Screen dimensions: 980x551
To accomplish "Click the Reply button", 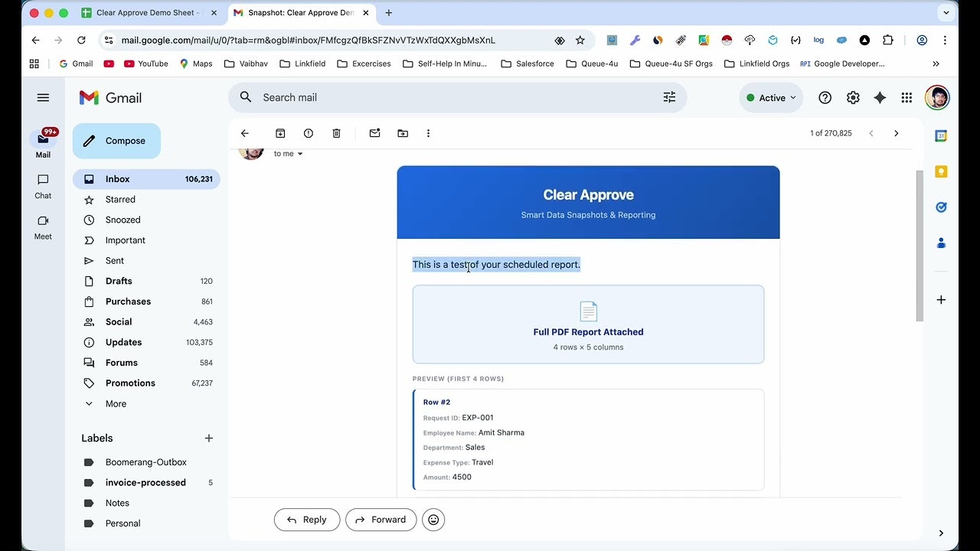I will [x=306, y=520].
